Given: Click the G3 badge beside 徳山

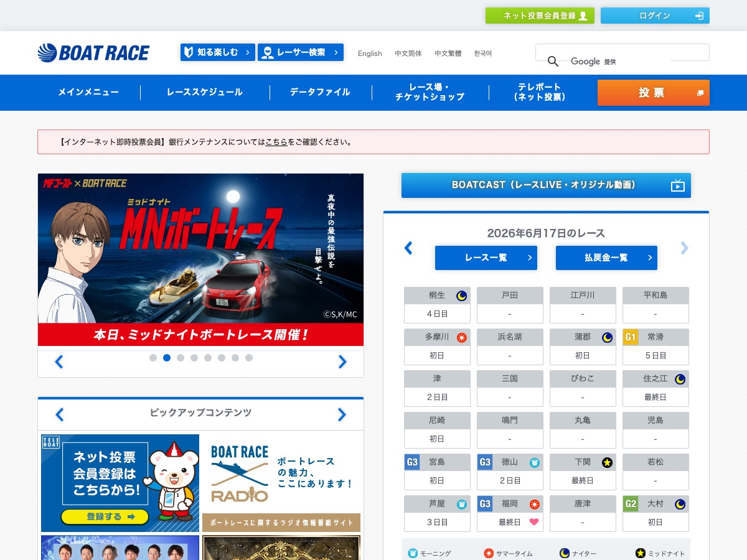Looking at the screenshot, I should 485,462.
